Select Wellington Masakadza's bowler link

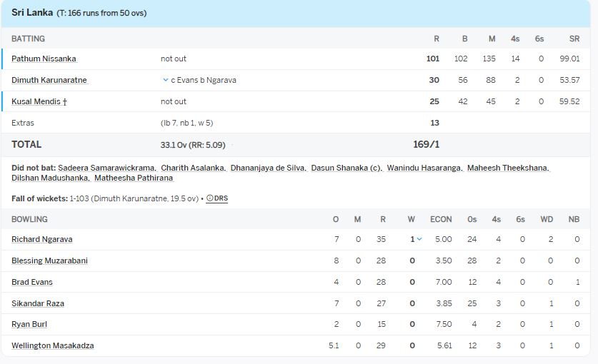click(x=53, y=345)
